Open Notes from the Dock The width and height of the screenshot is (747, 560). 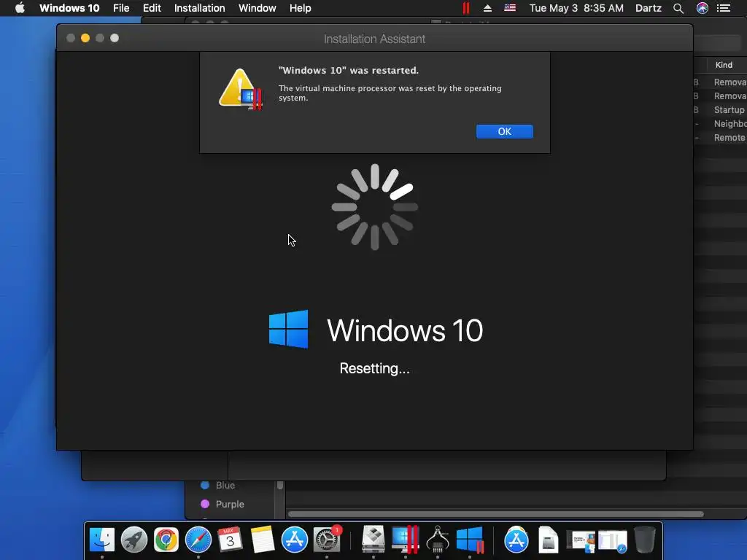[x=263, y=540]
